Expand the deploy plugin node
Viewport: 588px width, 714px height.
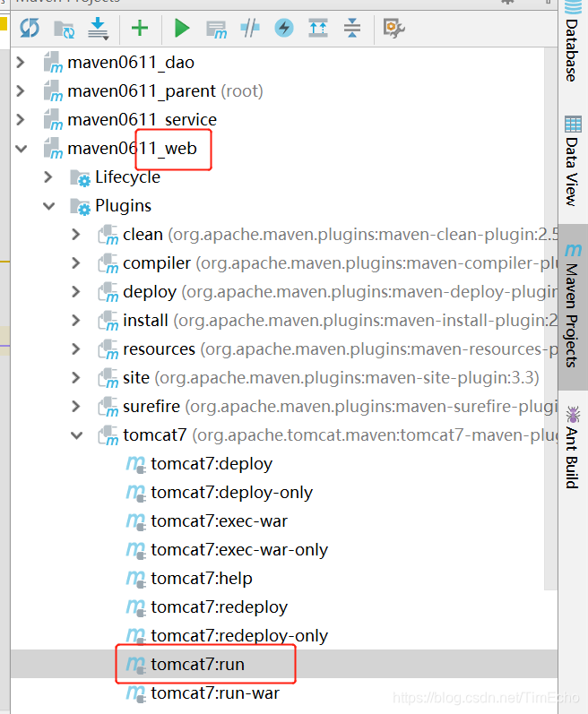click(75, 292)
